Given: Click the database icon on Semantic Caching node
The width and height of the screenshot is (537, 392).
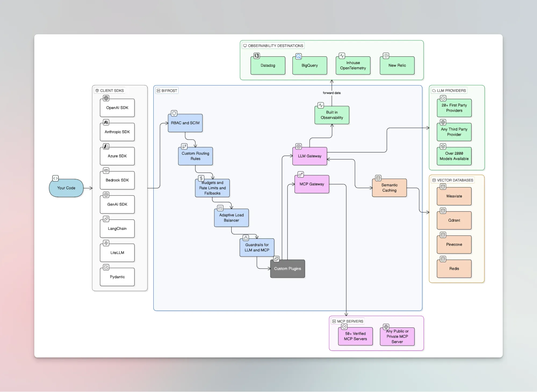Looking at the screenshot, I should tap(378, 178).
